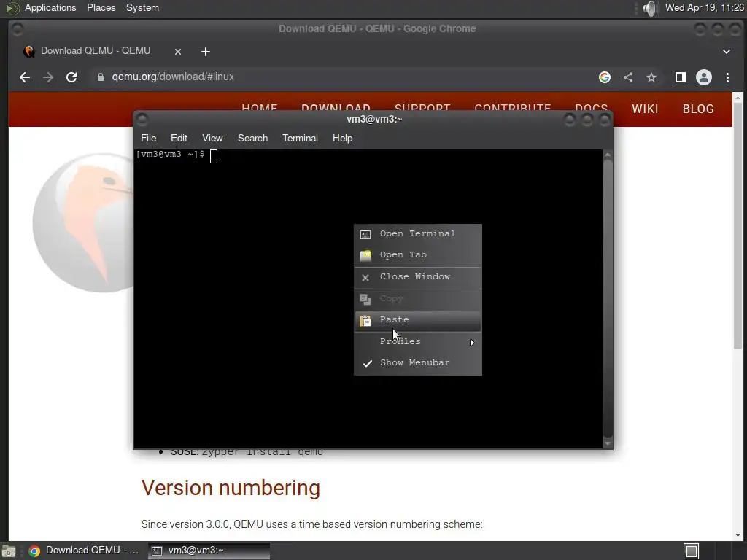Click BLOG link on QEMU site
This screenshot has height=560, width=747.
tap(698, 109)
